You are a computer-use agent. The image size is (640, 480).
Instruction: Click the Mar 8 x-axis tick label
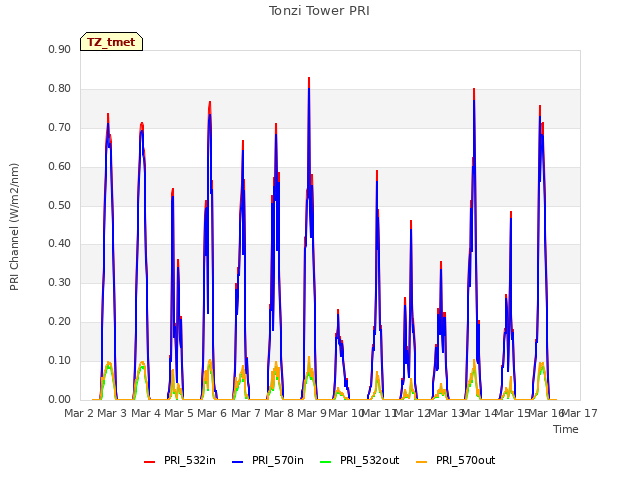[279, 413]
